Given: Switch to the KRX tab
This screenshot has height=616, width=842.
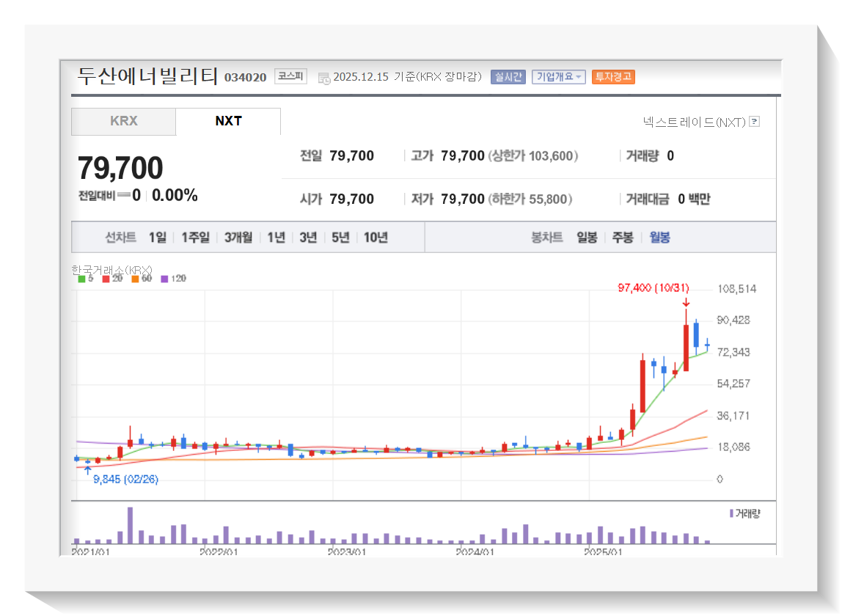Looking at the screenshot, I should 123,122.
